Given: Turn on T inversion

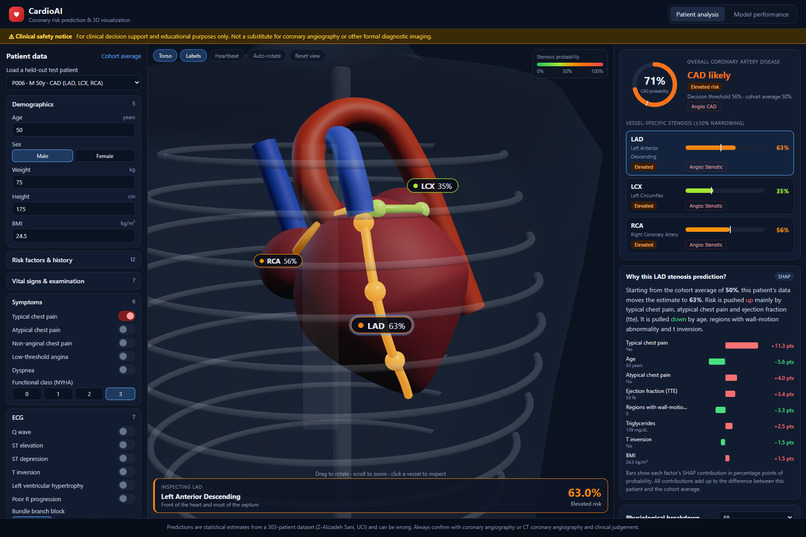Looking at the screenshot, I should tap(126, 472).
